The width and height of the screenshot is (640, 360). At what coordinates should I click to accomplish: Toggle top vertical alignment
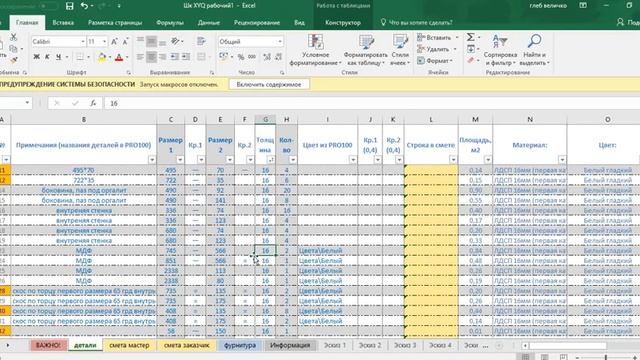click(x=140, y=41)
